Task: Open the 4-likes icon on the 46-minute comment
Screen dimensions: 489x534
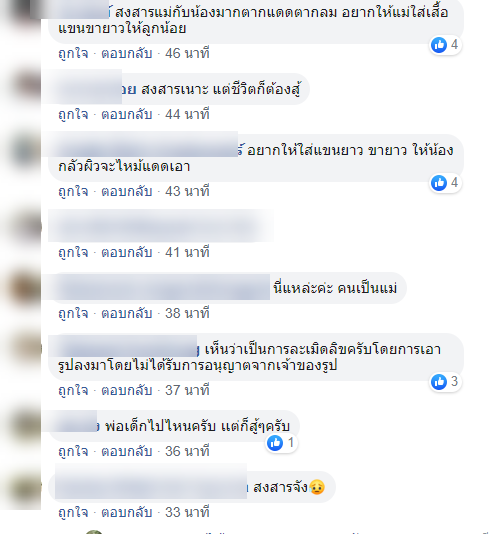Action: [x=445, y=45]
